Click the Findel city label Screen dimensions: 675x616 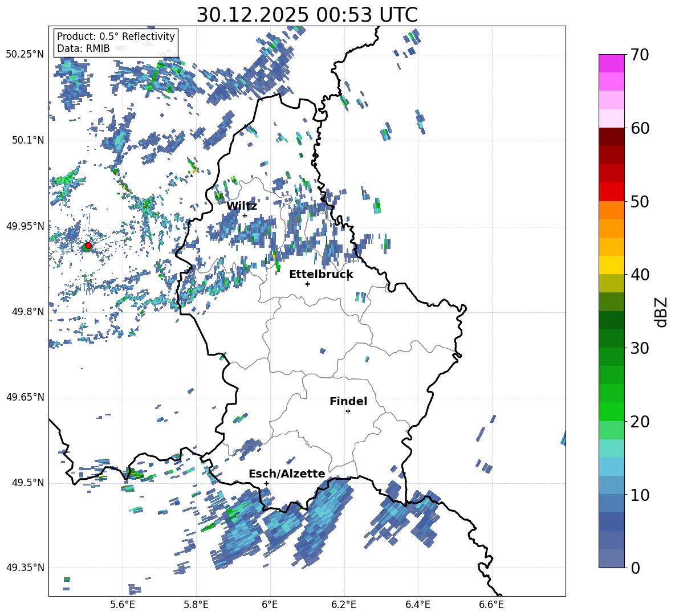(348, 401)
